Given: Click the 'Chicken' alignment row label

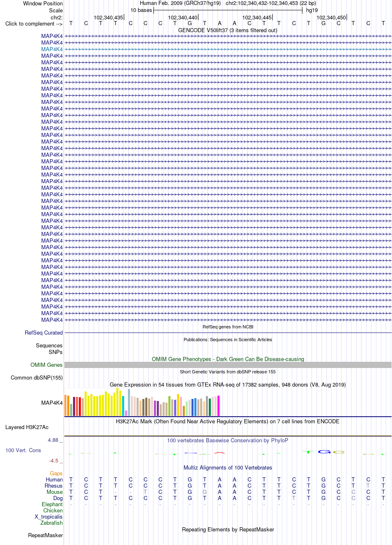Looking at the screenshot, I should click(53, 510).
